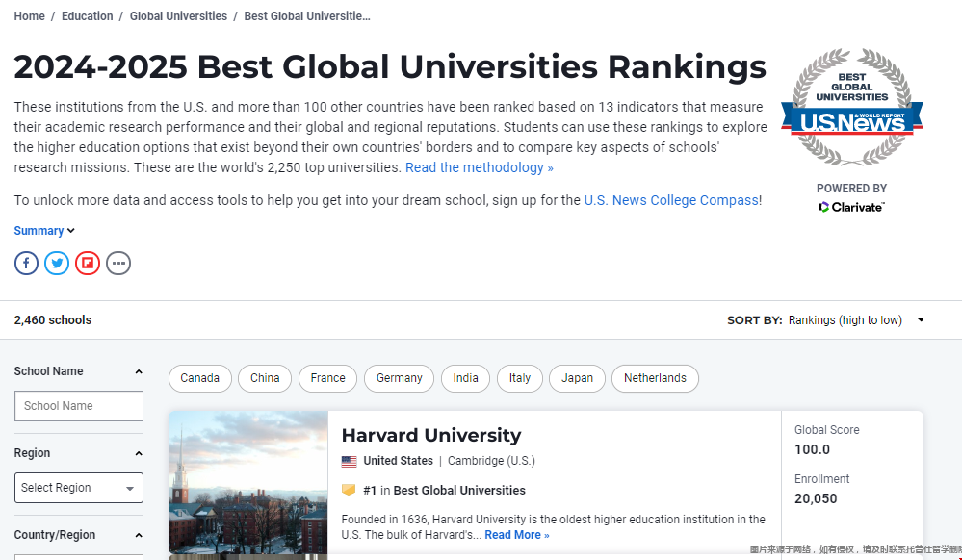Open Harvard University title link
The width and height of the screenshot is (962, 560).
click(431, 436)
